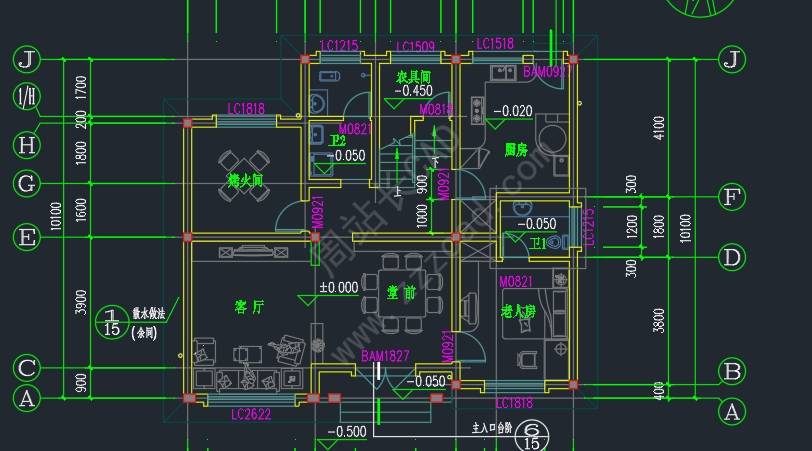This screenshot has width=812, height=451.
Task: Select the I/H grid axis bubble
Action: (27, 97)
